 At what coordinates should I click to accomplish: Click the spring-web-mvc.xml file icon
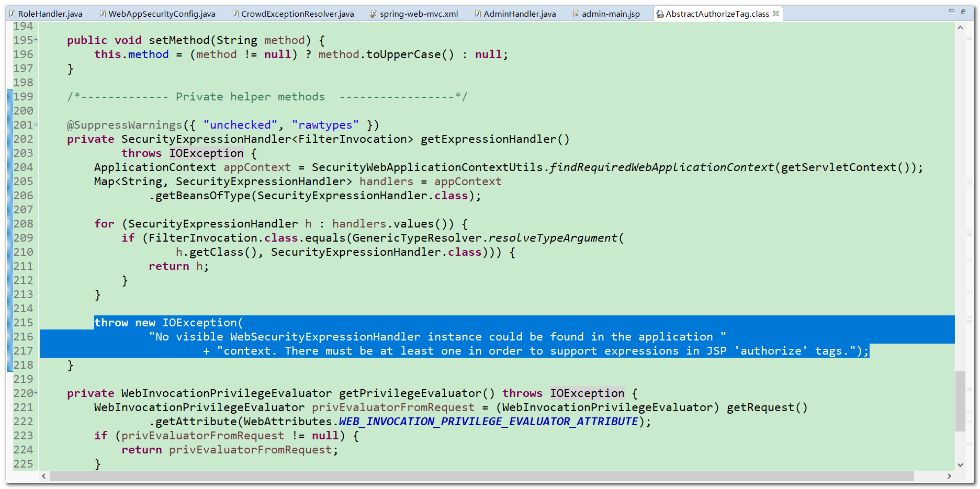(x=374, y=14)
